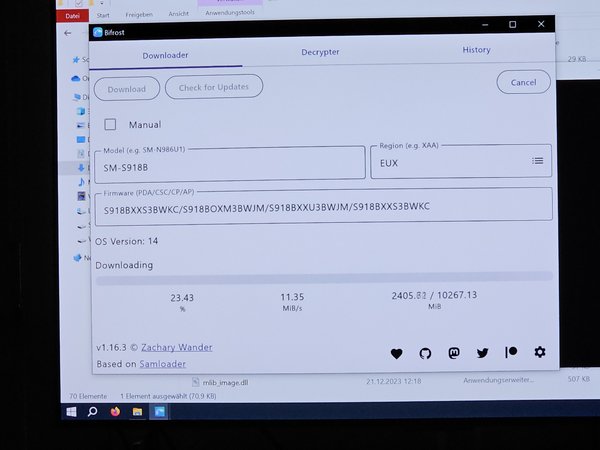Open the Freigeben ribbon tab in Explorer
Viewport: 600px width, 450px height.
click(139, 15)
